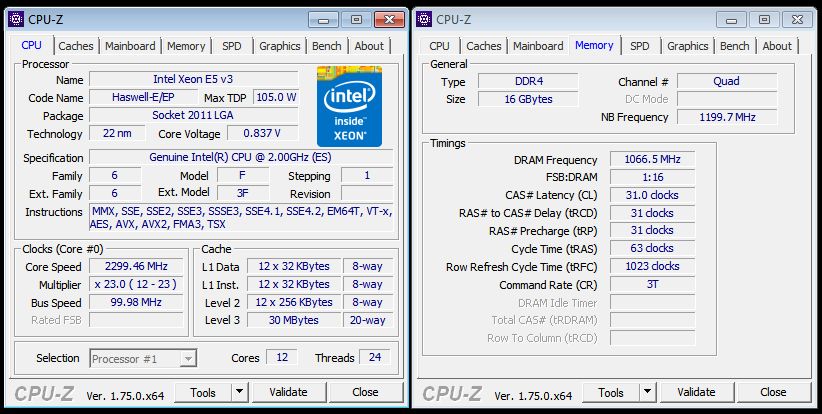The width and height of the screenshot is (822, 414).
Task: Open the Bench tab in the right window
Action: pos(734,46)
